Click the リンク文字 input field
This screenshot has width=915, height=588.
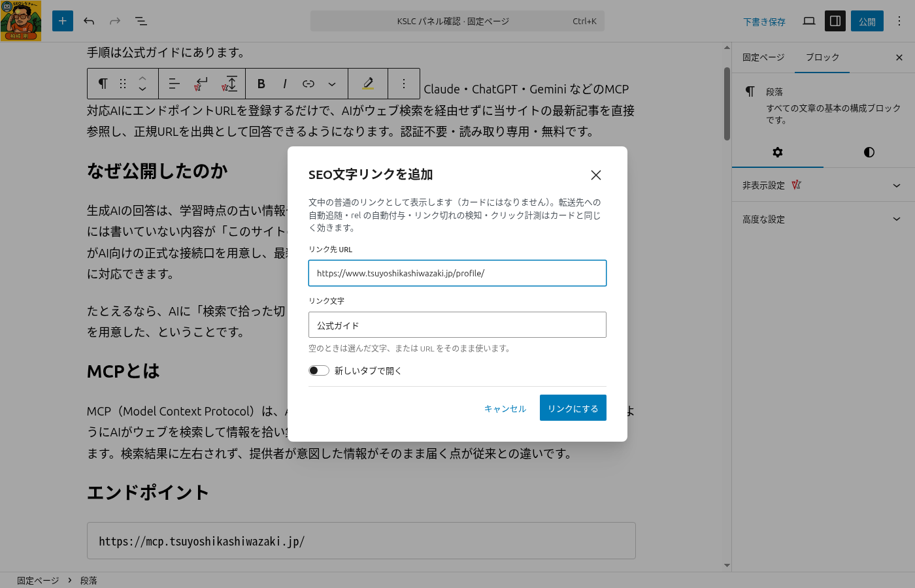pos(457,325)
